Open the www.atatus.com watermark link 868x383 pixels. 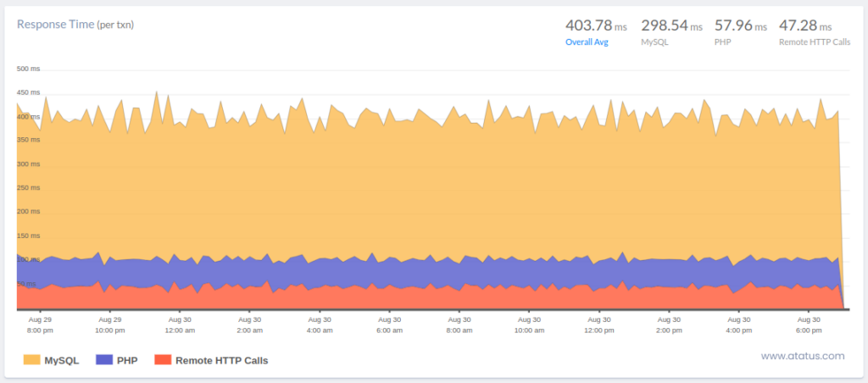(802, 356)
